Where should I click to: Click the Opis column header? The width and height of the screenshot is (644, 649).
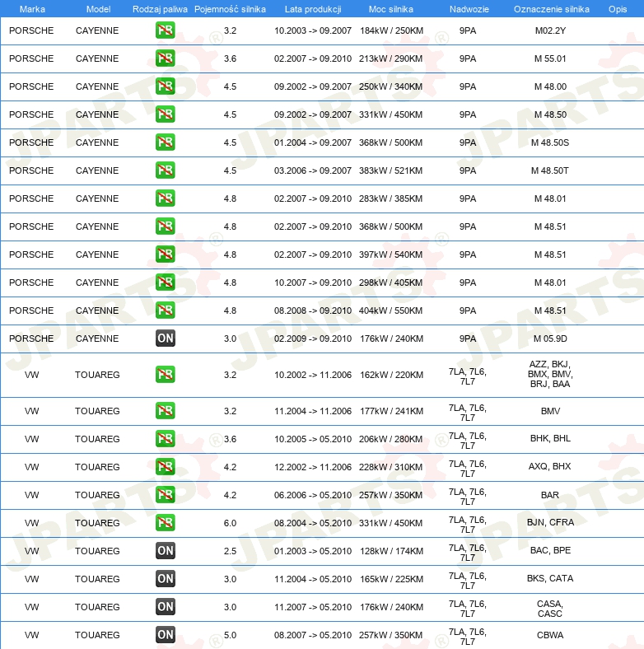(x=618, y=9)
